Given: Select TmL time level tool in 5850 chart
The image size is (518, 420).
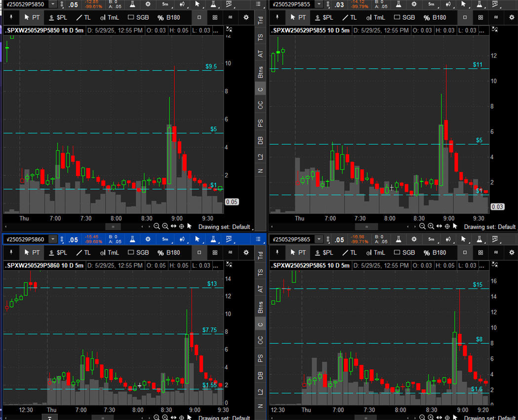Looking at the screenshot, I should [110, 17].
